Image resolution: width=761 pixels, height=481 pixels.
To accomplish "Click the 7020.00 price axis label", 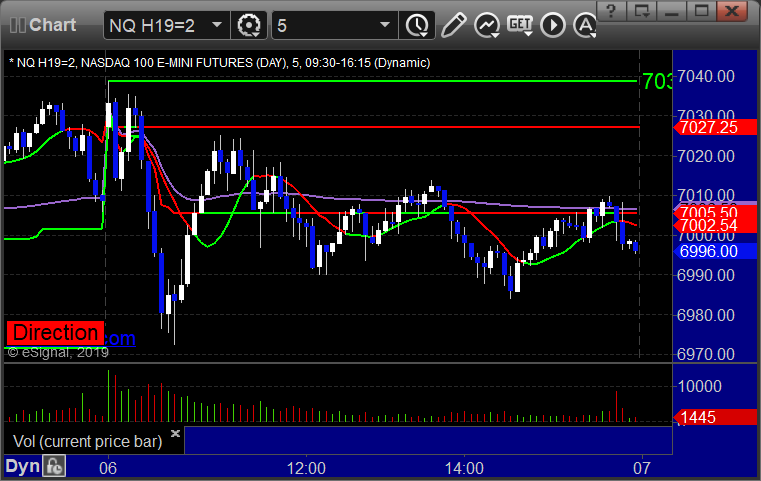I will [x=706, y=156].
